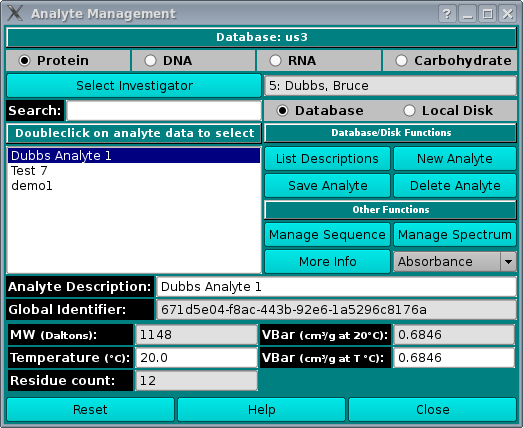The image size is (523, 428).
Task: Click the Residue count field
Action: coord(196,381)
